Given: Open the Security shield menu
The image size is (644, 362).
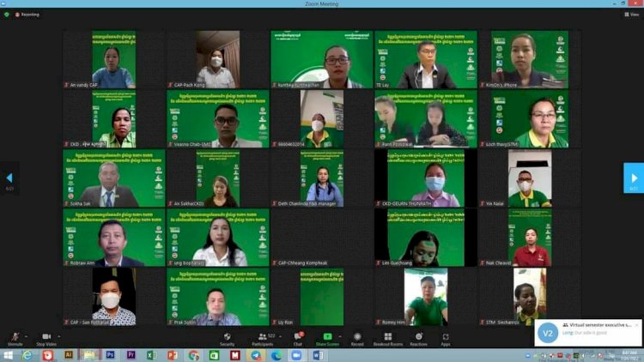Looking at the screenshot, I should click(228, 339).
